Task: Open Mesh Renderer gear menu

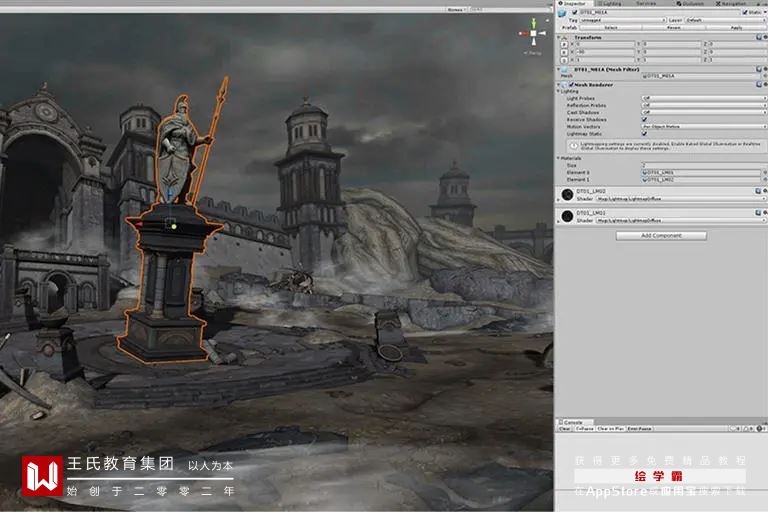Action: click(765, 85)
